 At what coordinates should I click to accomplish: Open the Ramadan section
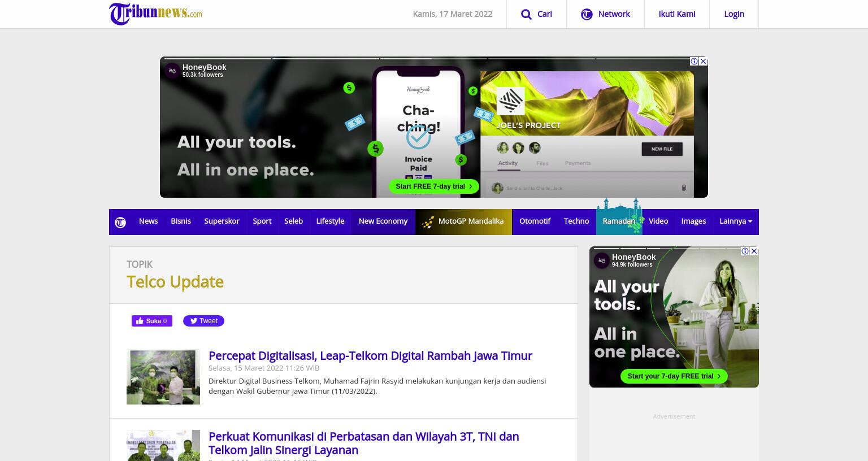[619, 221]
